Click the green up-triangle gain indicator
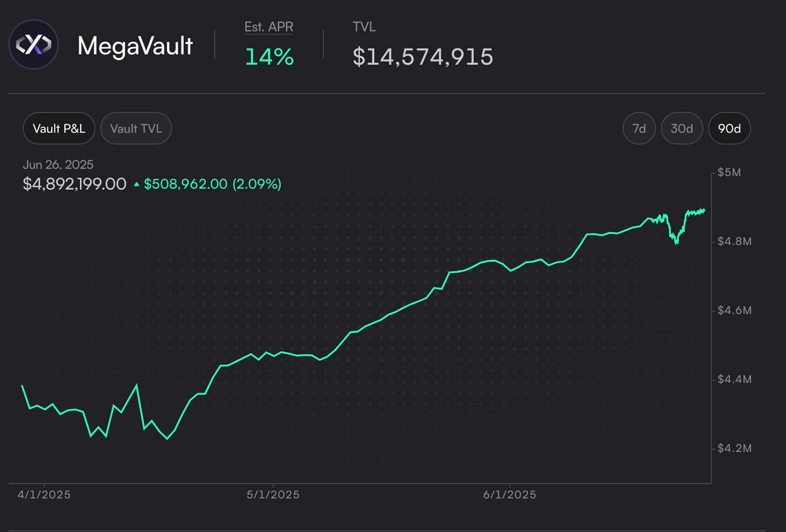 pyautogui.click(x=136, y=184)
